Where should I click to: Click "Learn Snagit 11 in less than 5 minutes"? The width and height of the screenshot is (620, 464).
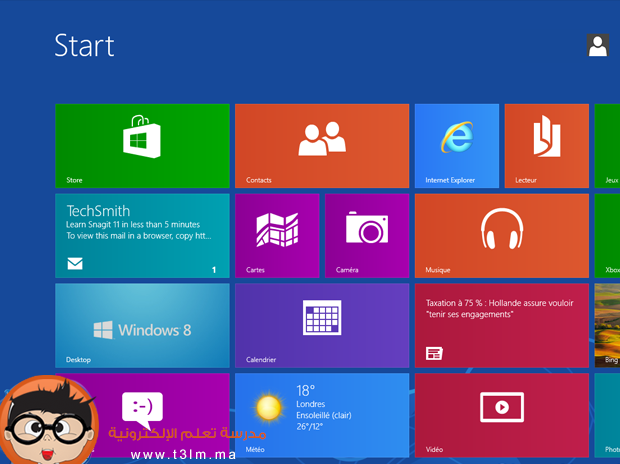[x=133, y=224]
